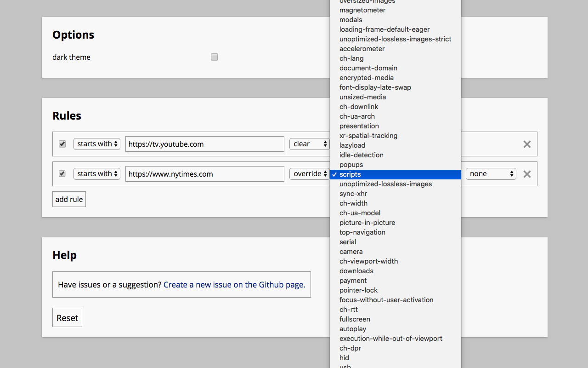
Task: Click the tv.youtube.com URL input field
Action: pyautogui.click(x=204, y=144)
